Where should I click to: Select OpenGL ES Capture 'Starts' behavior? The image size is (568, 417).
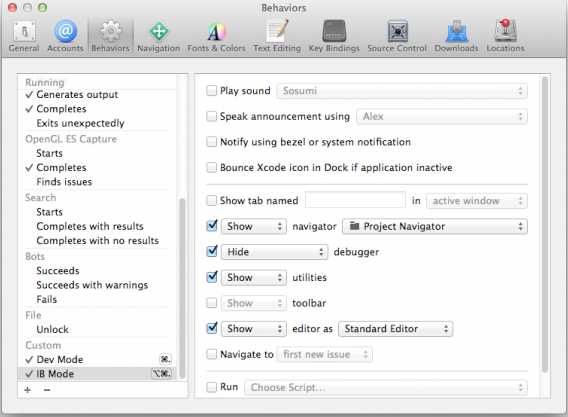click(49, 153)
